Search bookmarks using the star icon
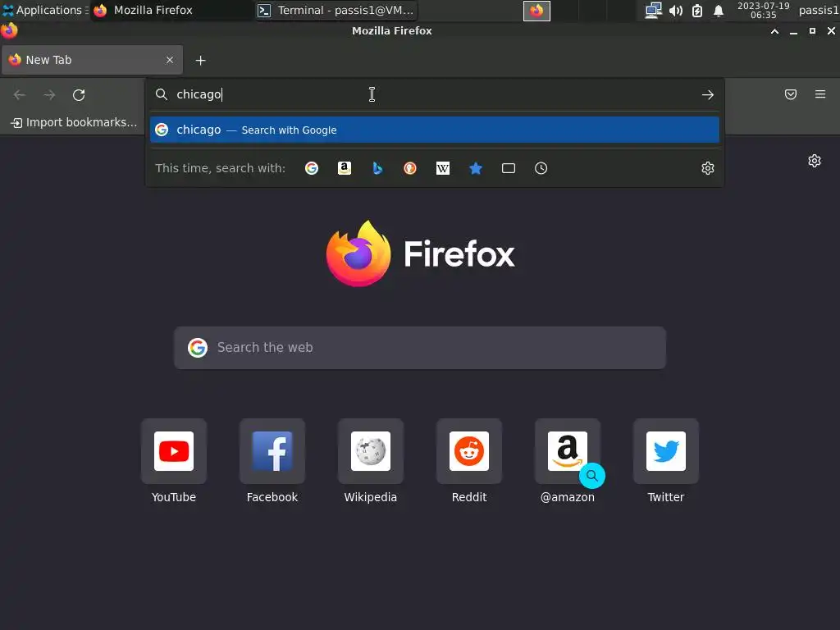Viewport: 840px width, 630px height. click(476, 168)
